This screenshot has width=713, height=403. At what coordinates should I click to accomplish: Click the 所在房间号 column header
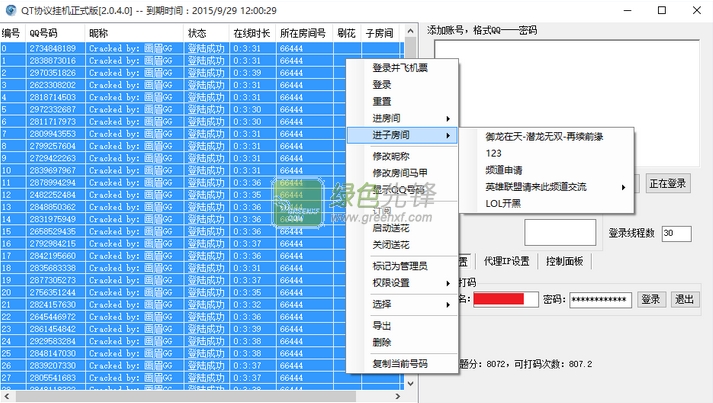pos(304,33)
